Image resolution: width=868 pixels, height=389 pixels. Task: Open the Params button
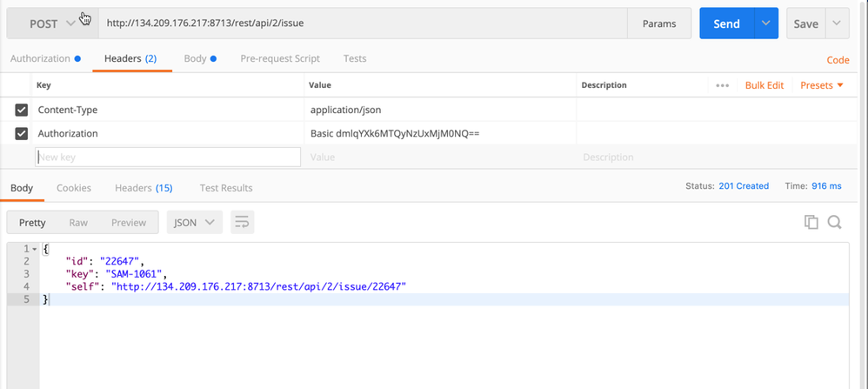(x=658, y=23)
